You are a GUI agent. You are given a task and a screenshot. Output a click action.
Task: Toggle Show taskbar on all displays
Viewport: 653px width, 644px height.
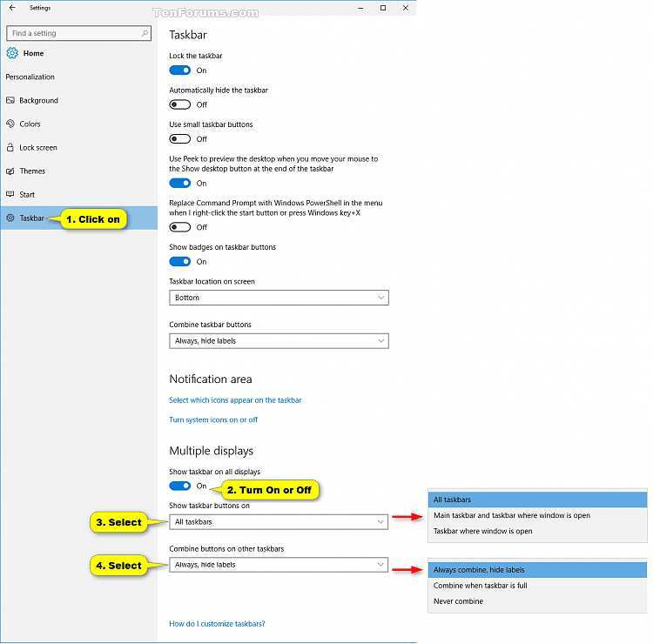pos(180,486)
